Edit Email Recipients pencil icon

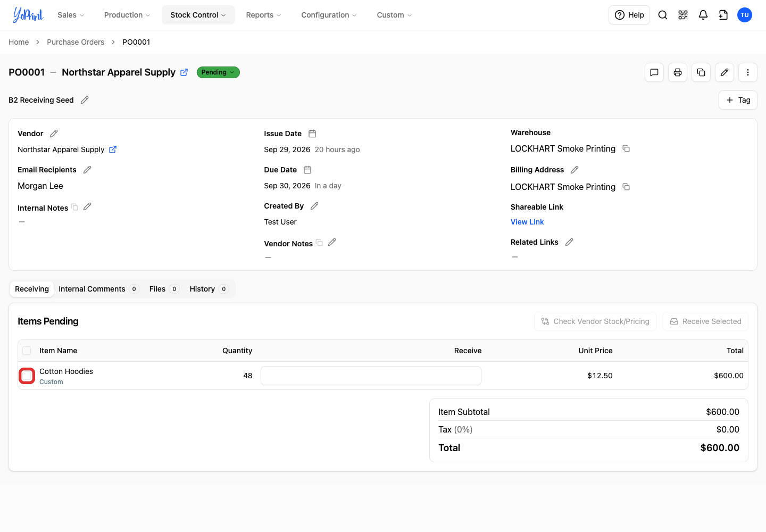(87, 170)
